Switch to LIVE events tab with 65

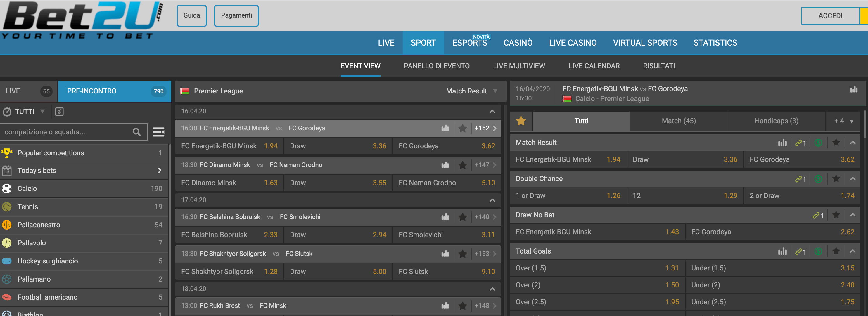[29, 91]
